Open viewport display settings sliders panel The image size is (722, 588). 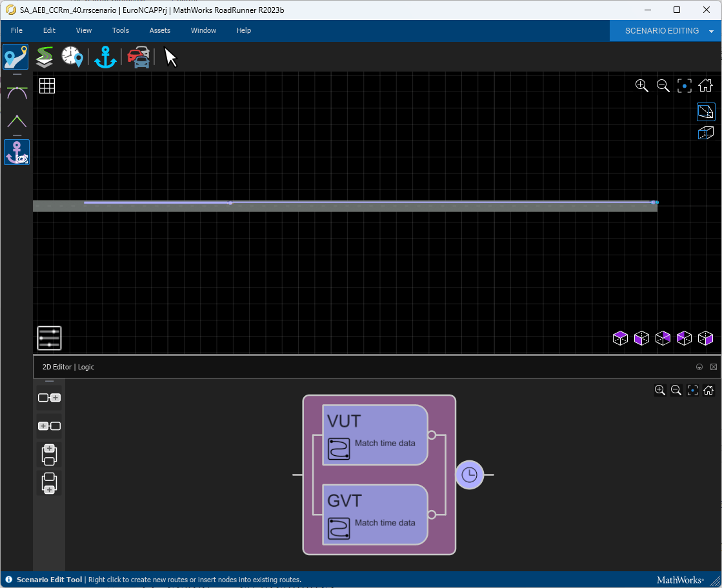(x=49, y=338)
